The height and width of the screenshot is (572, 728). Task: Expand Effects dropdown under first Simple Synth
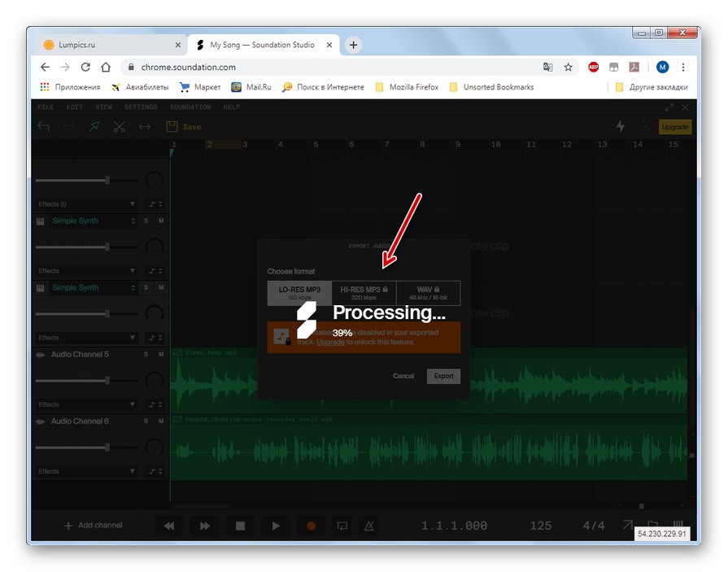87,271
